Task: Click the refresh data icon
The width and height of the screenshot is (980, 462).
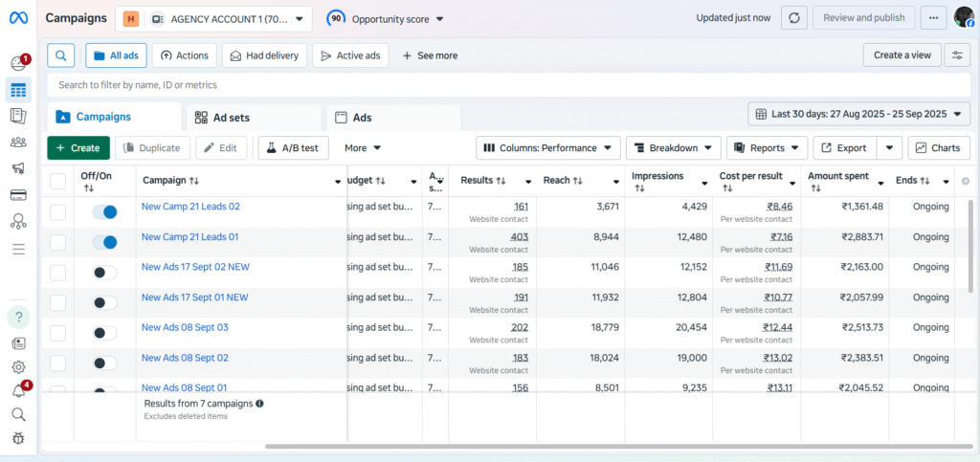Action: tap(793, 18)
